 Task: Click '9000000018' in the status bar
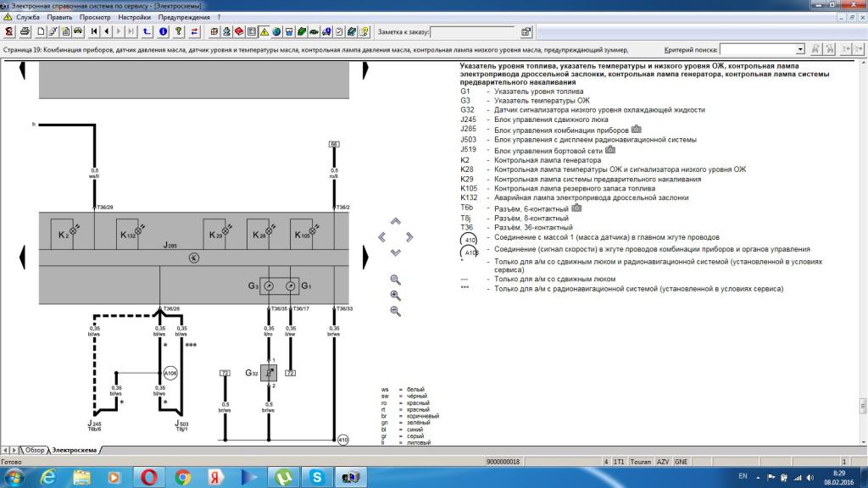(504, 462)
